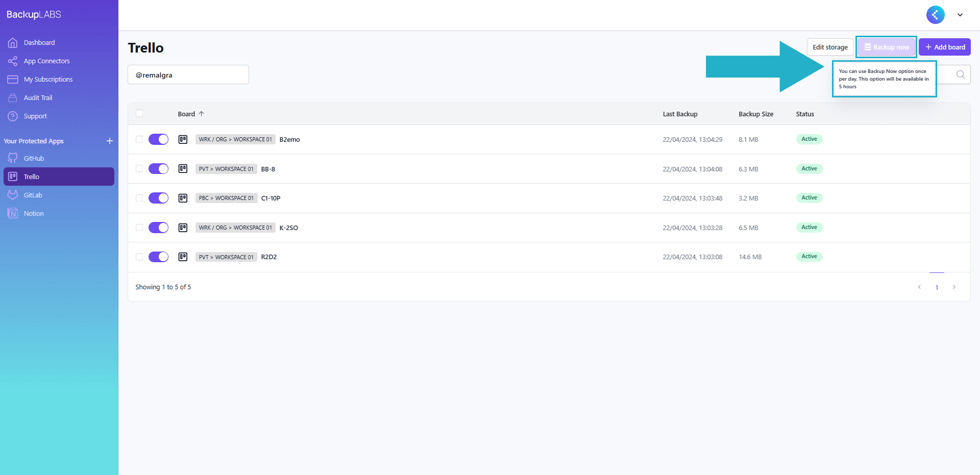Click the Backup Size column header

[756, 114]
